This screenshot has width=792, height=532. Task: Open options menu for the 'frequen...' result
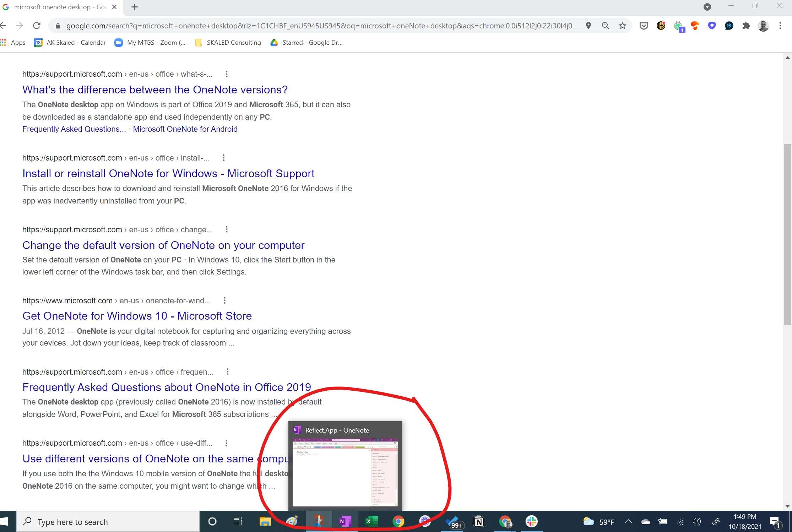coord(228,372)
